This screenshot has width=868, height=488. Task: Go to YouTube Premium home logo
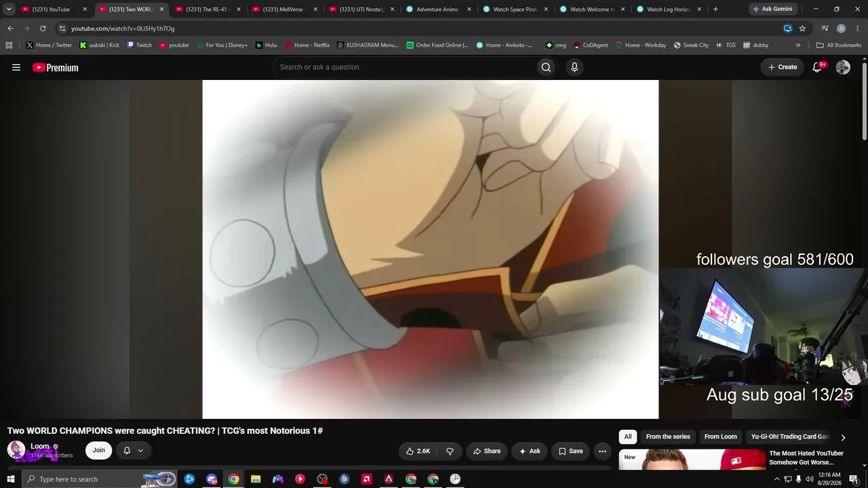click(56, 67)
